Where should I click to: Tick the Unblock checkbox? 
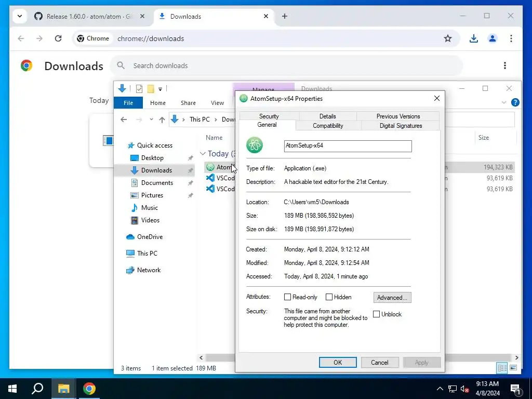point(376,314)
